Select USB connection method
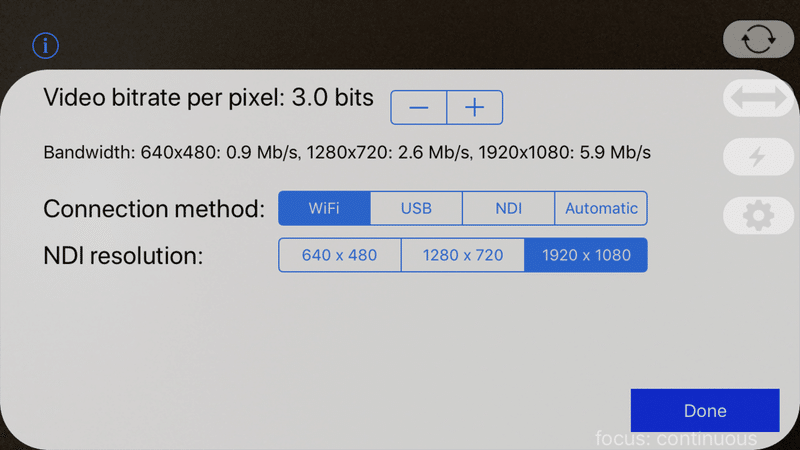Image resolution: width=800 pixels, height=450 pixels. (x=416, y=208)
